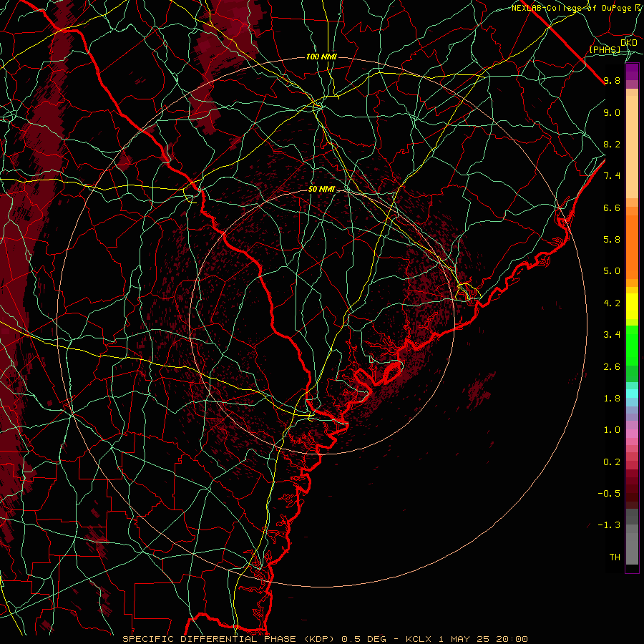
Task: Click the 1.8 scale value
Action: [x=612, y=399]
